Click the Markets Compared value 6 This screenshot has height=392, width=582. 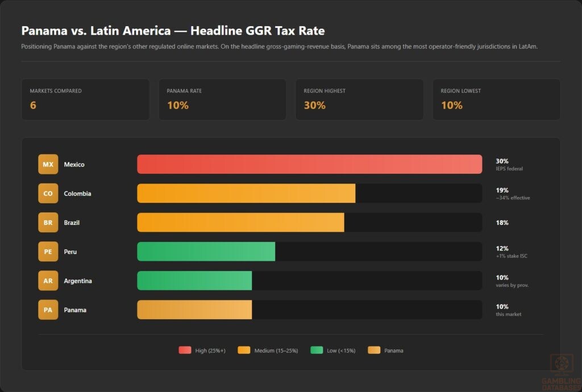33,105
